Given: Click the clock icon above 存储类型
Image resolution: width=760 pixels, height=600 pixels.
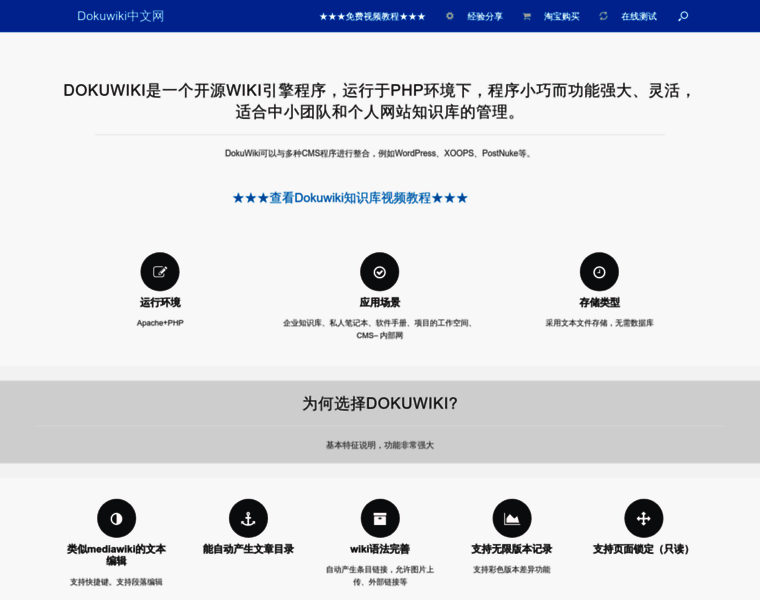Looking at the screenshot, I should pyautogui.click(x=599, y=272).
